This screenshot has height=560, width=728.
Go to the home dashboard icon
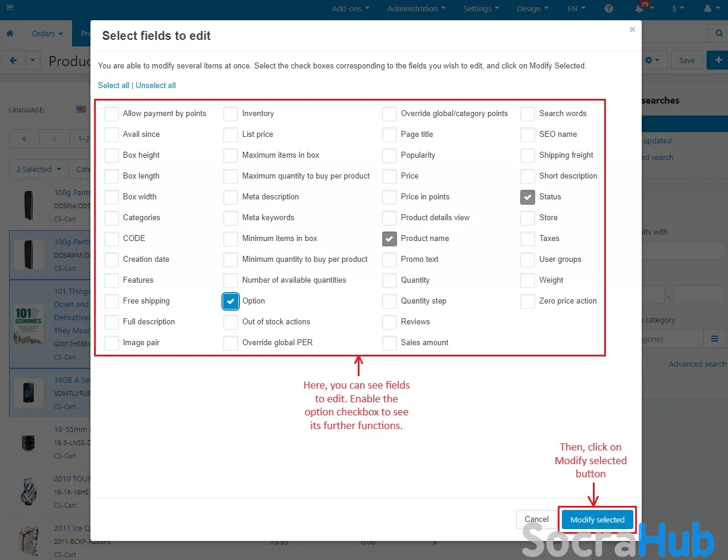tap(10, 34)
